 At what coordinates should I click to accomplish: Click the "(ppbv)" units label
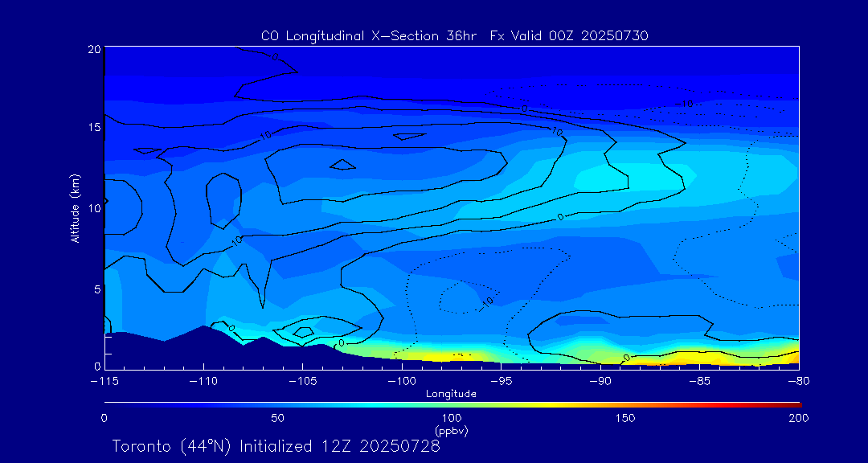click(x=452, y=432)
